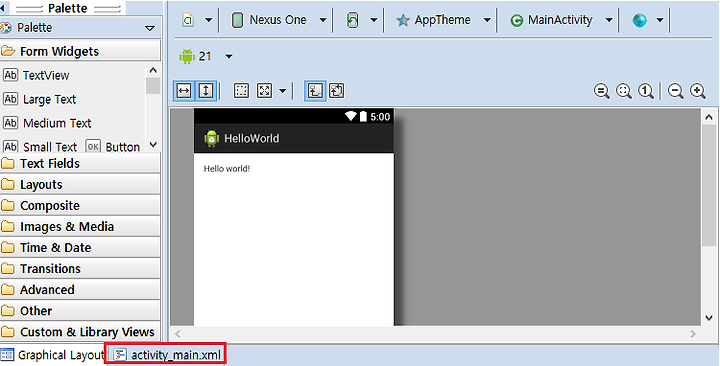Expand the Composite category
The height and width of the screenshot is (366, 720).
[x=80, y=206]
